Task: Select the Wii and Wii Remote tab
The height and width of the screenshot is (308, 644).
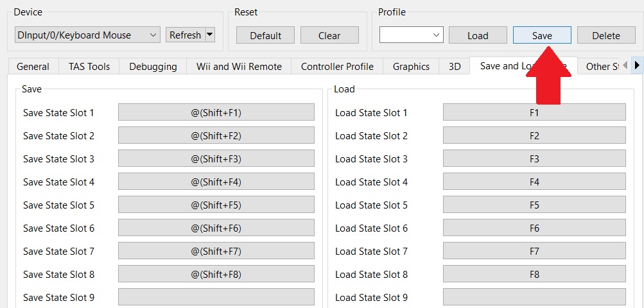Action: [x=239, y=67]
